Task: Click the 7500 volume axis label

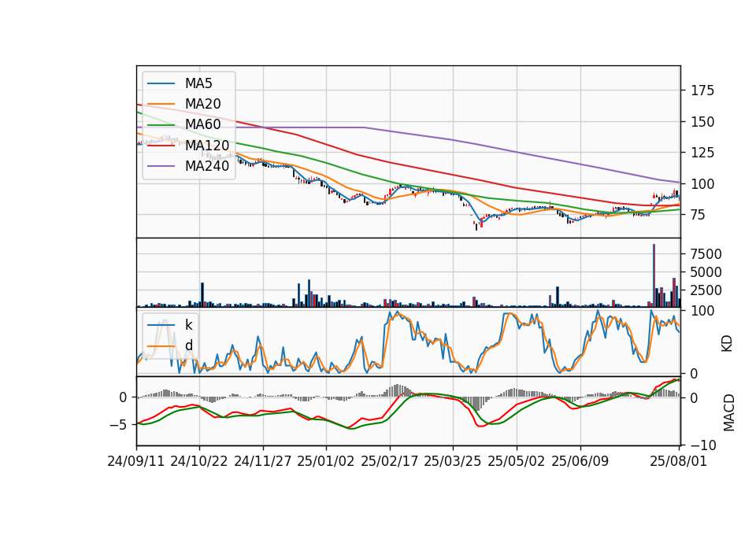Action: click(x=706, y=254)
